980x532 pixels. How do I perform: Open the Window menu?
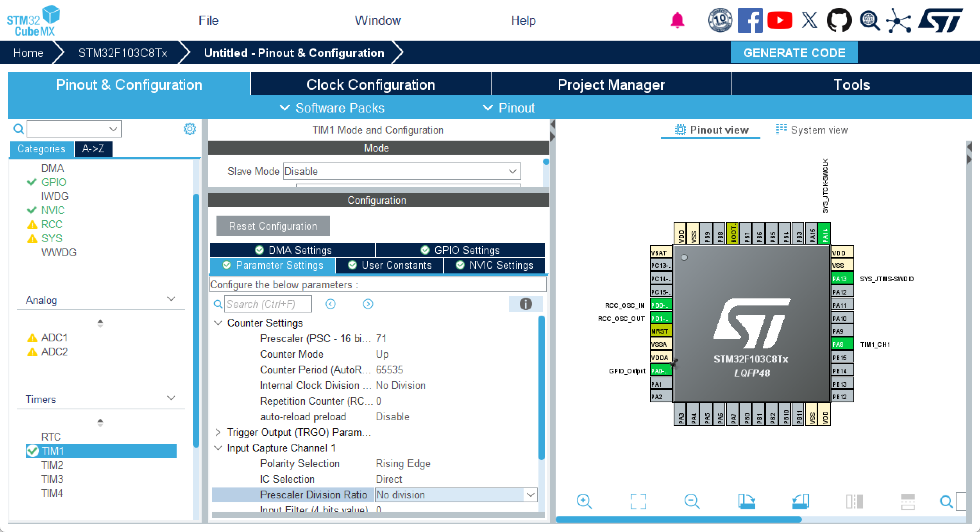pyautogui.click(x=377, y=20)
